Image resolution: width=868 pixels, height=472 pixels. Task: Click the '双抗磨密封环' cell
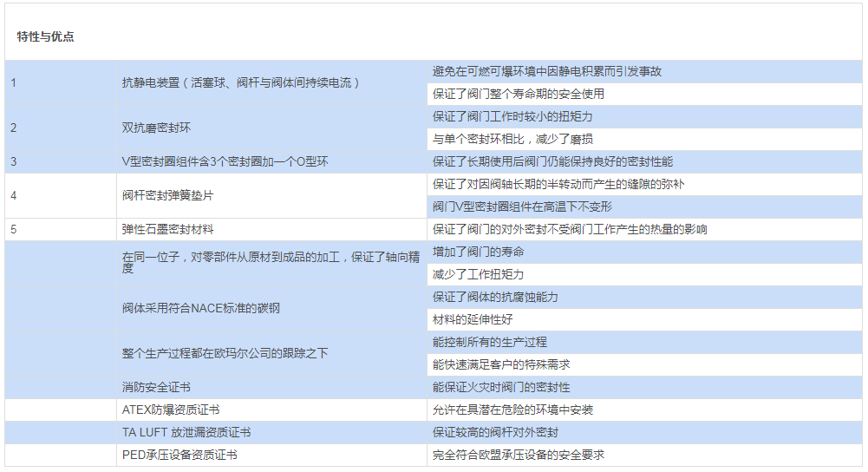click(156, 128)
